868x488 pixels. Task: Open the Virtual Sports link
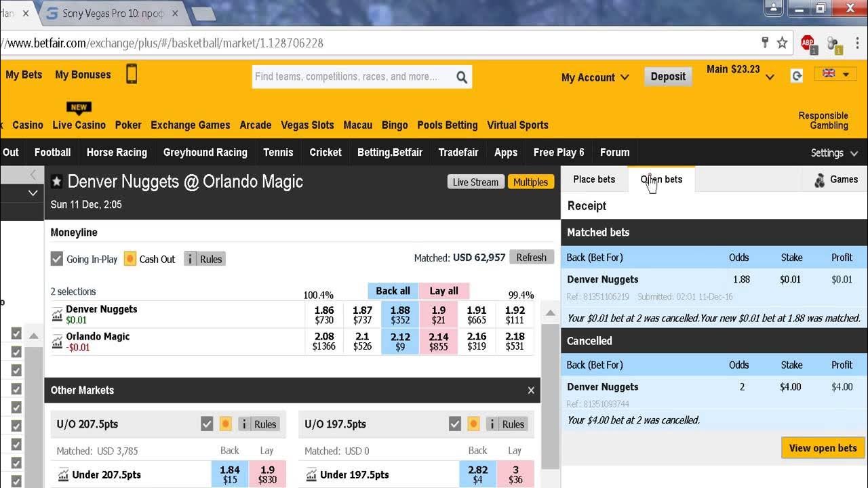coord(517,125)
